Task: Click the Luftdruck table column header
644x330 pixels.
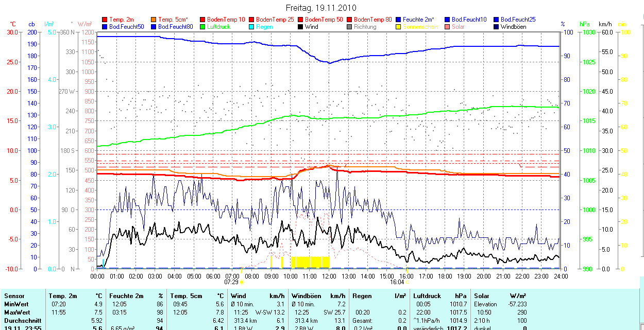Action: pyautogui.click(x=427, y=296)
